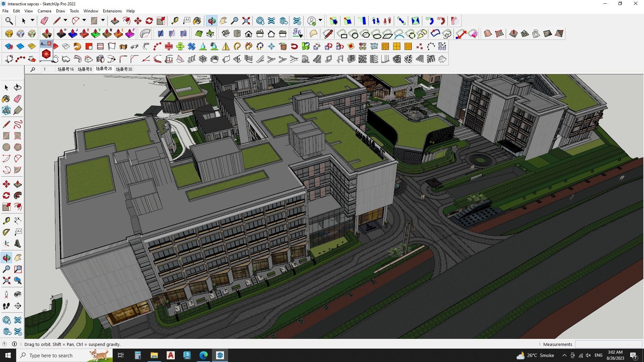The image size is (644, 362).
Task: Close the floating 'A...' toolbar
Action: pyautogui.click(x=49, y=44)
